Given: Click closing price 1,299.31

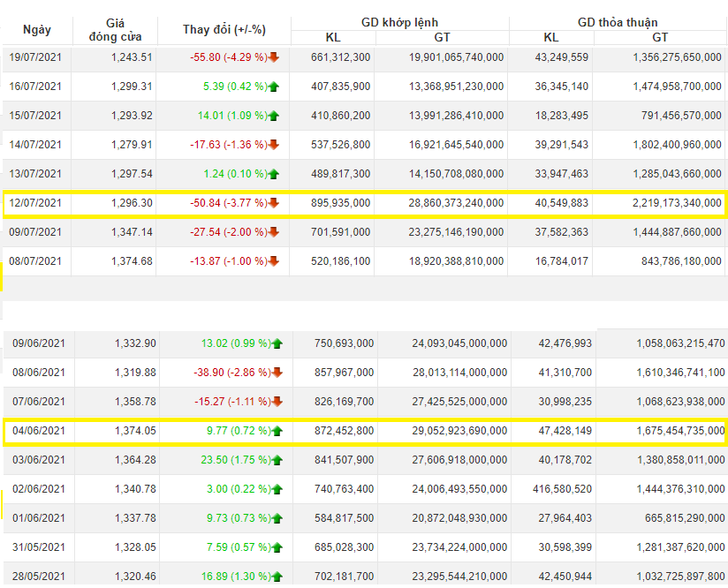Looking at the screenshot, I should coord(132,87).
